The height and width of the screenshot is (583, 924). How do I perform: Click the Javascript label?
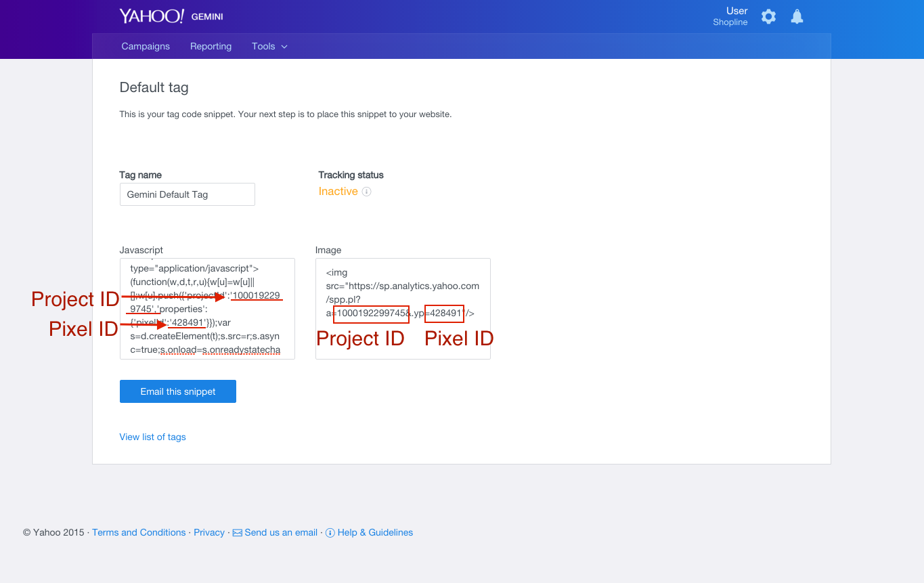tap(141, 250)
